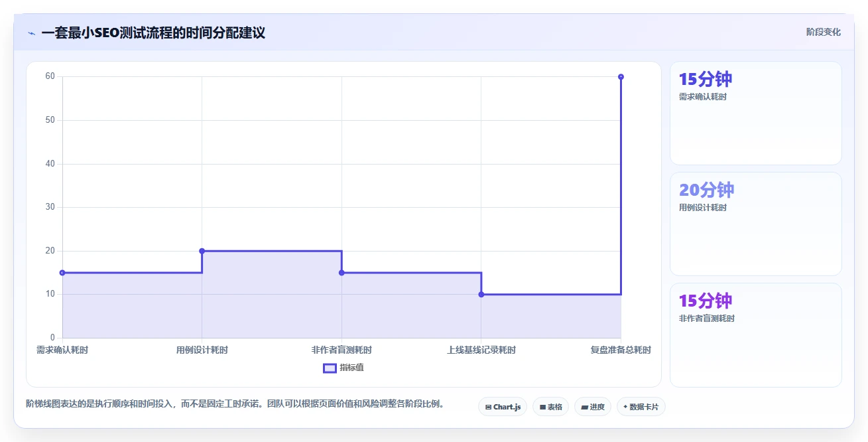This screenshot has height=442, width=868.
Task: Click the 上线基线记录耗时 x-axis label
Action: click(481, 350)
